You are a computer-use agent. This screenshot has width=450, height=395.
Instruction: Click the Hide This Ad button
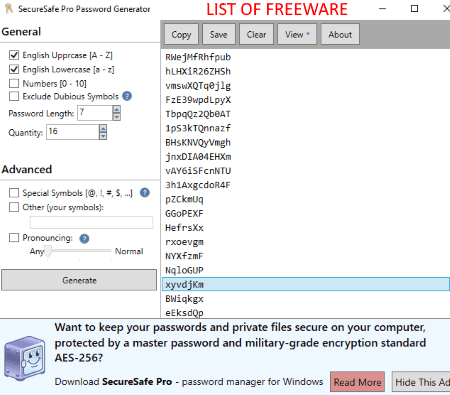click(x=421, y=382)
